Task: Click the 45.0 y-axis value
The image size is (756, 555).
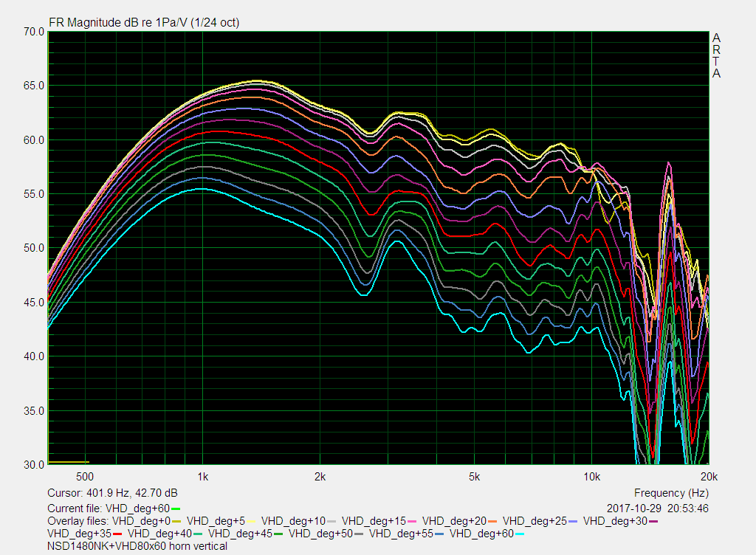Action: point(34,303)
